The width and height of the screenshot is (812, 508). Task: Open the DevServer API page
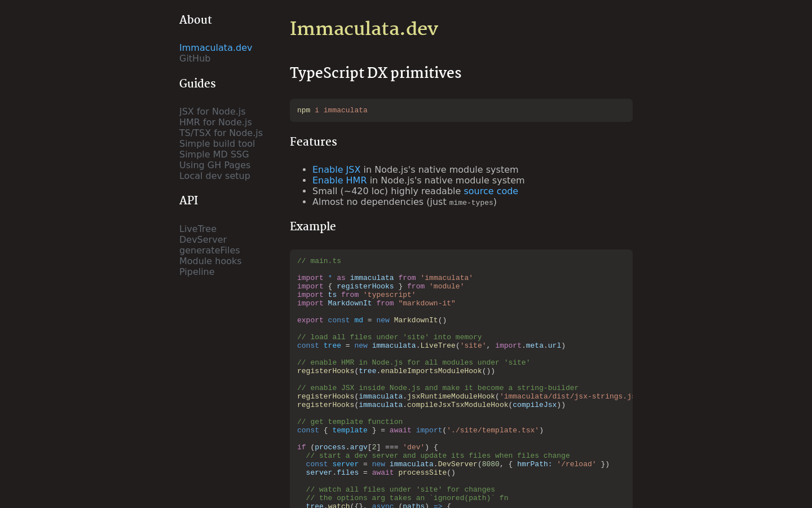coord(203,240)
